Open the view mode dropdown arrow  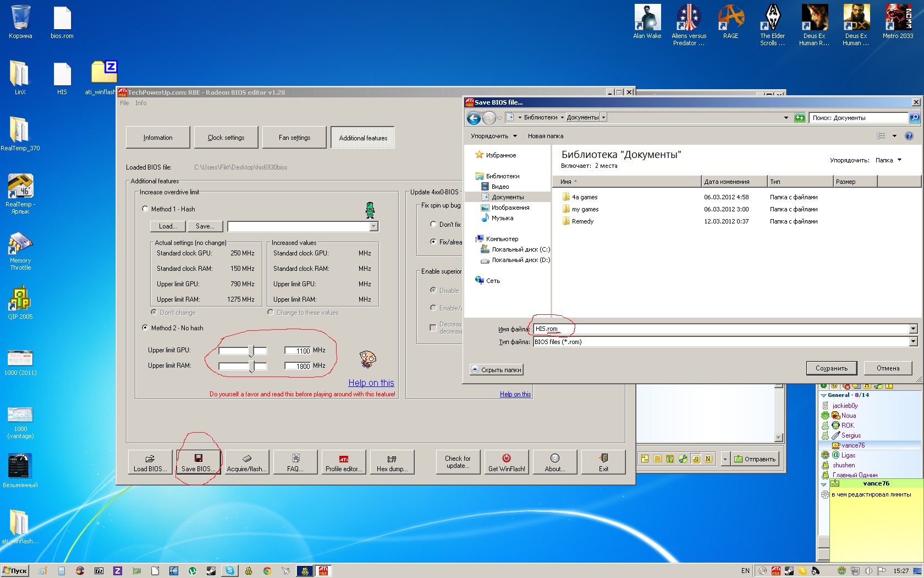coord(894,136)
